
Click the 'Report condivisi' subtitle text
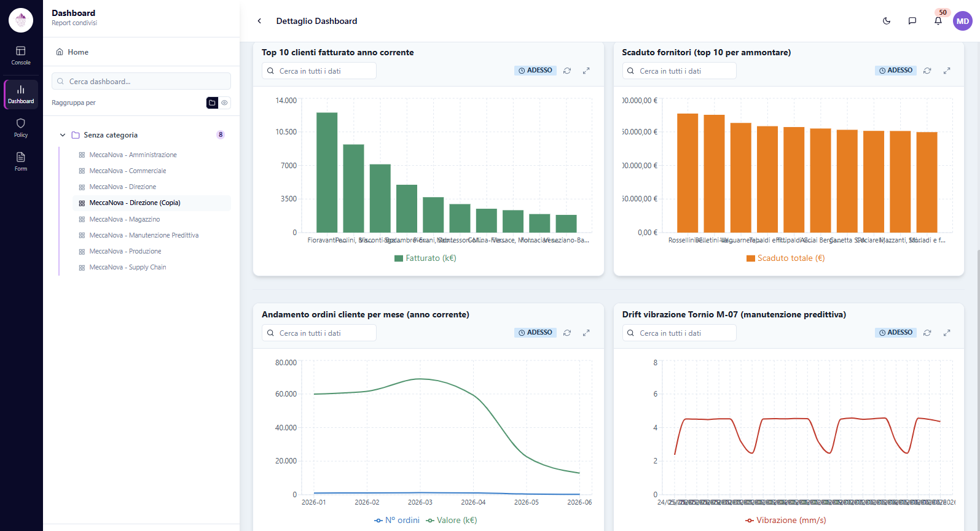(74, 23)
